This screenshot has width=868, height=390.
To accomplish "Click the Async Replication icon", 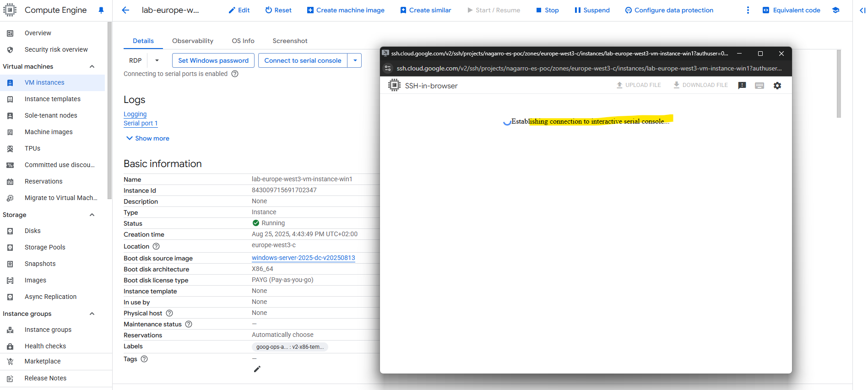I will coord(10,297).
